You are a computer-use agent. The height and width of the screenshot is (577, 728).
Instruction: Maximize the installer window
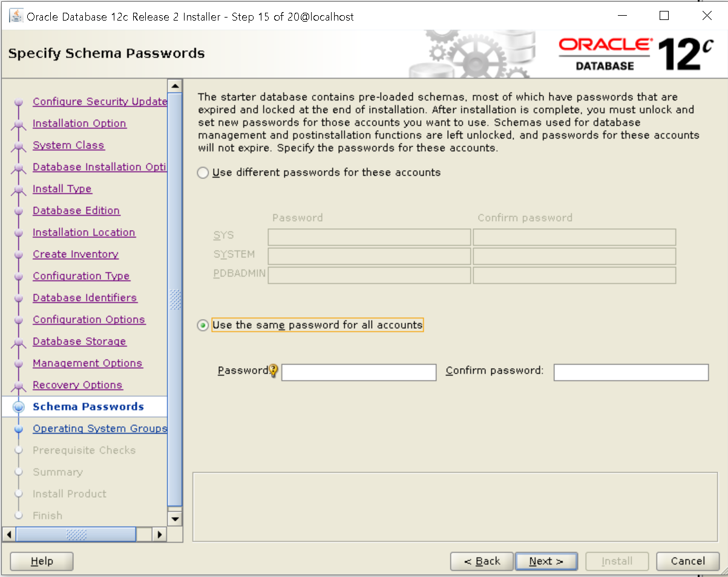coord(664,16)
